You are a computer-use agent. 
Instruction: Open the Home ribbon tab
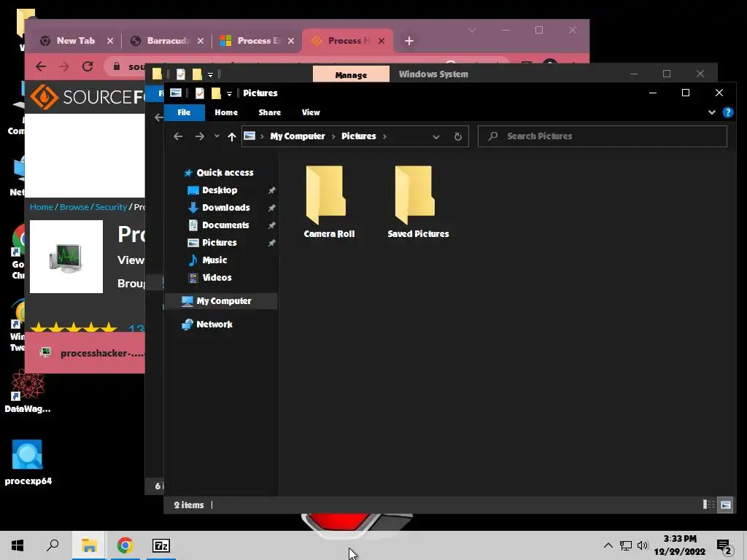[x=226, y=112]
